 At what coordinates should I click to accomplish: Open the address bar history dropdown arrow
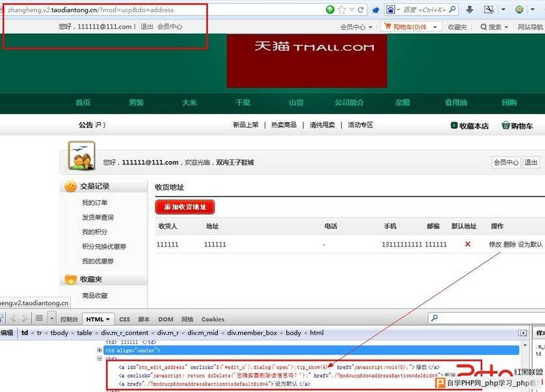coord(352,10)
